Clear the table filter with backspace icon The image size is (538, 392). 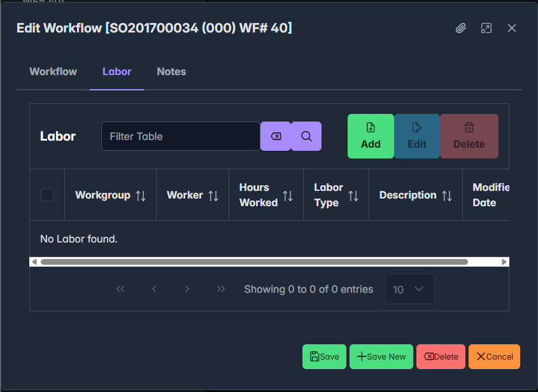276,136
